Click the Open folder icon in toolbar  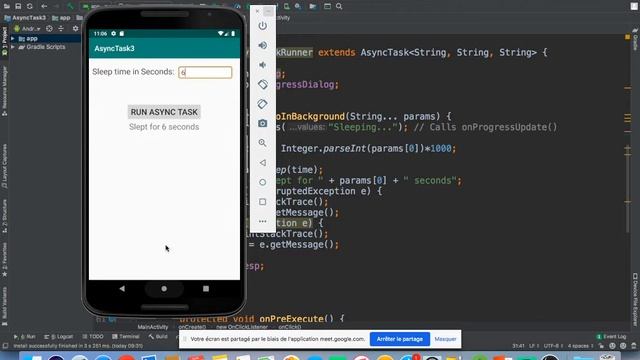(7, 6)
